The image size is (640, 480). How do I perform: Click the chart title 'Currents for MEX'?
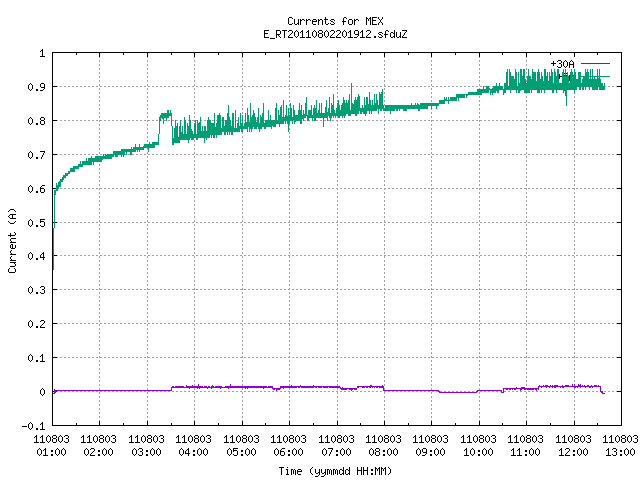click(x=335, y=21)
